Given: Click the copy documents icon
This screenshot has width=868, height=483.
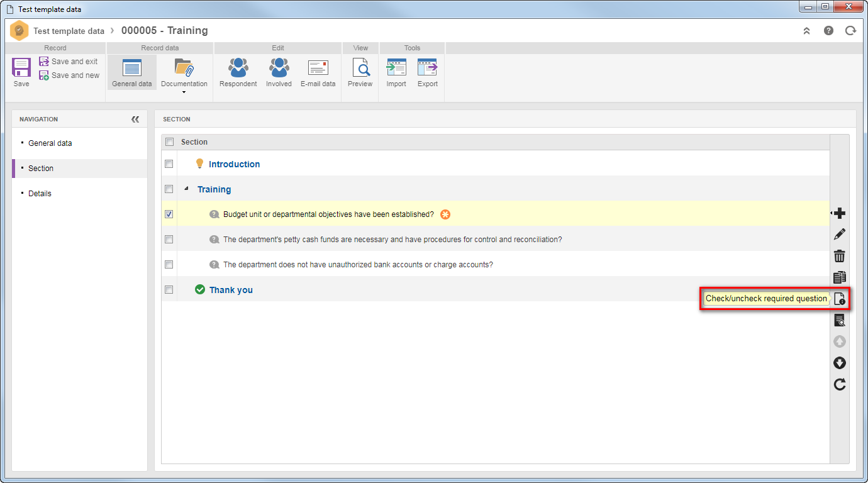Looking at the screenshot, I should [840, 277].
